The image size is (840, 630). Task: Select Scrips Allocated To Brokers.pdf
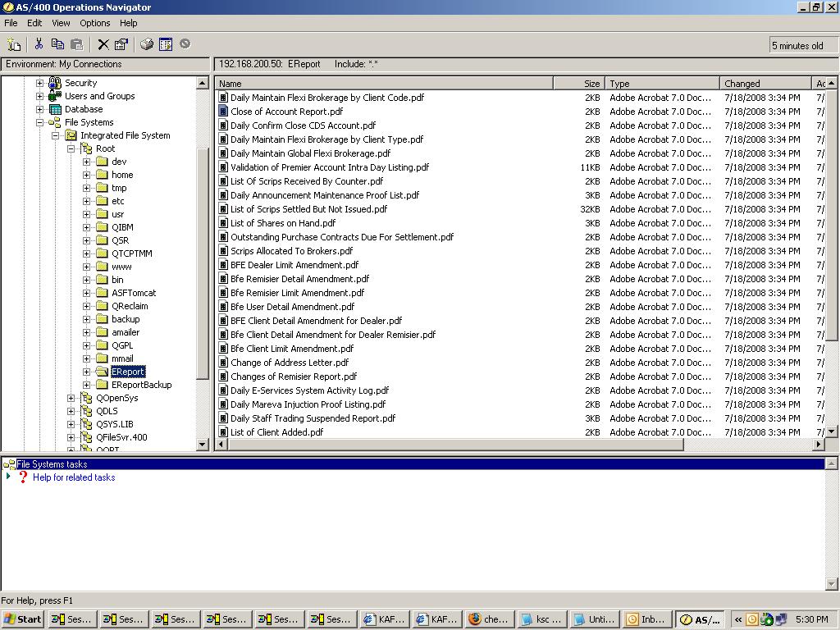[291, 251]
